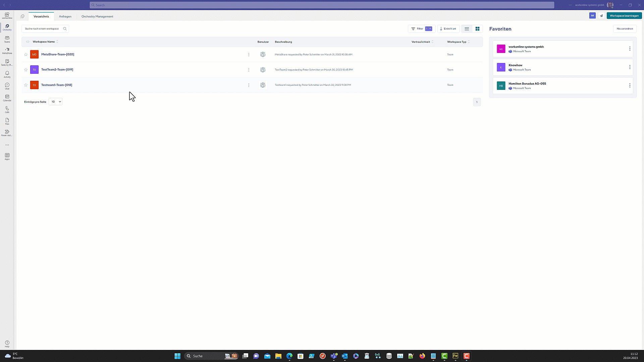Click the Teams top Search bar

[x=322, y=5]
